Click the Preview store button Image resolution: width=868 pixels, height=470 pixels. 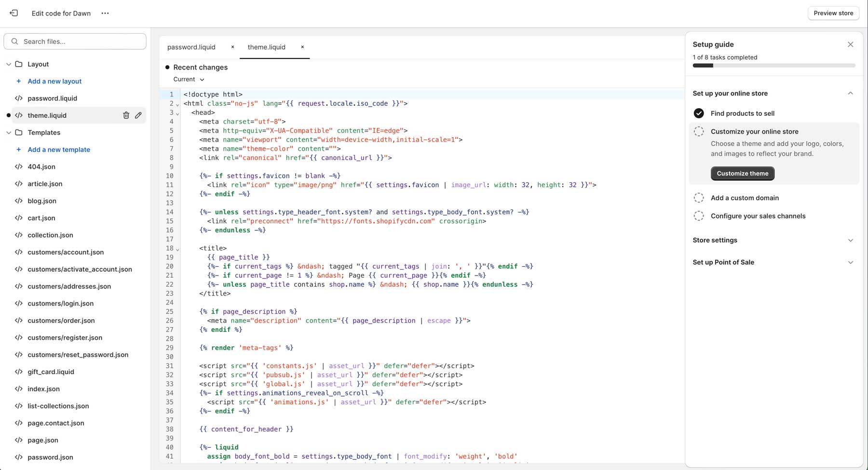pos(833,13)
